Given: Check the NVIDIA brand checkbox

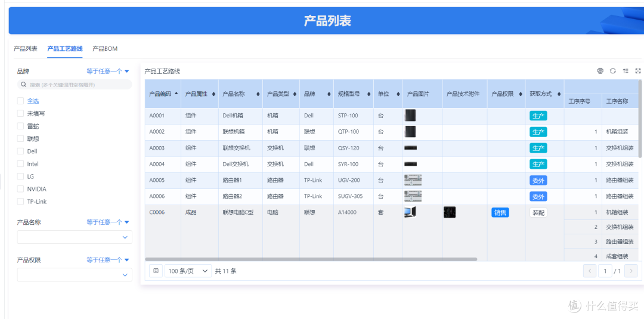Looking at the screenshot, I should point(20,189).
